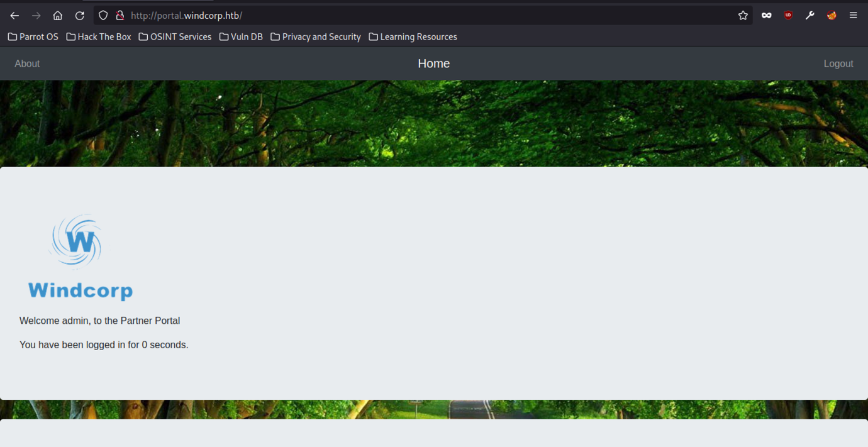This screenshot has height=447, width=868.
Task: Go to browser home page icon
Action: (57, 16)
